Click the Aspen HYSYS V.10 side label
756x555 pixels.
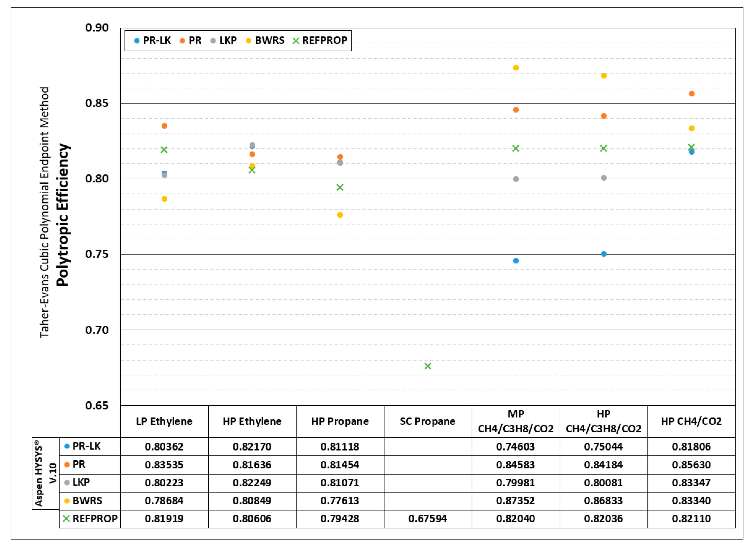point(45,473)
